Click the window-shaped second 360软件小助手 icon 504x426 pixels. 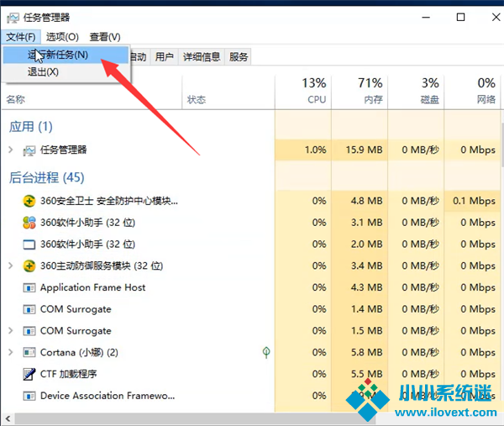pos(29,245)
